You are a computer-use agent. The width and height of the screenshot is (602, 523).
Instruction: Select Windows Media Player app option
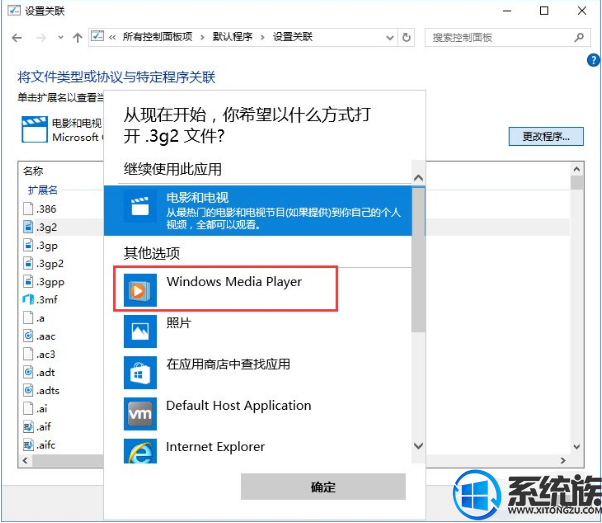click(225, 289)
